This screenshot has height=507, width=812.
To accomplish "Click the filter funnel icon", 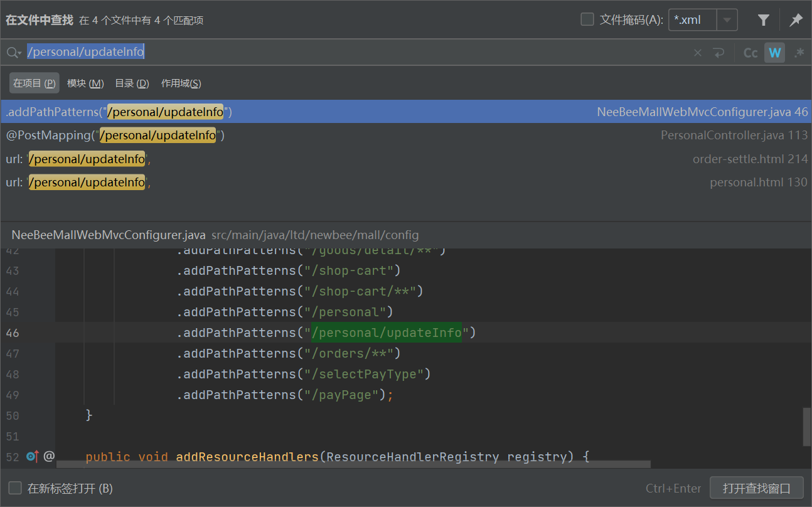I will pos(763,20).
